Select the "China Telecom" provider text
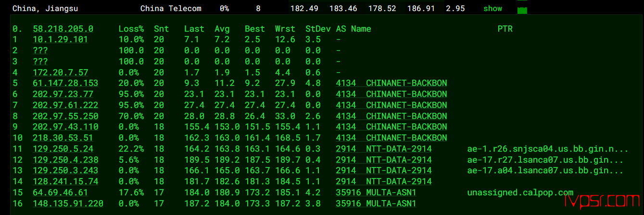 click(171, 9)
